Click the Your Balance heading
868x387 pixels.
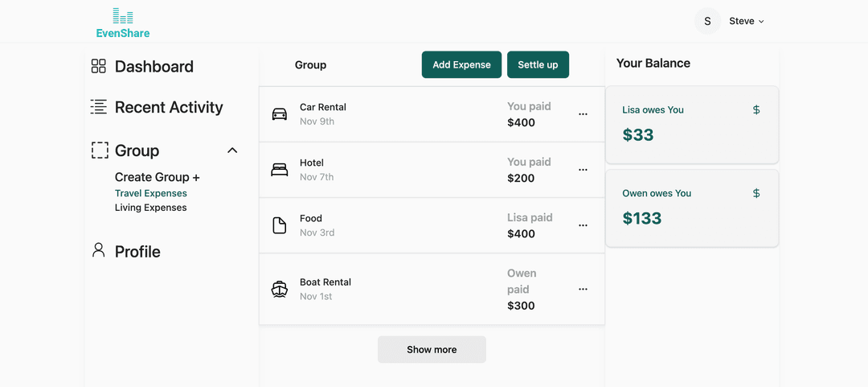tap(653, 64)
